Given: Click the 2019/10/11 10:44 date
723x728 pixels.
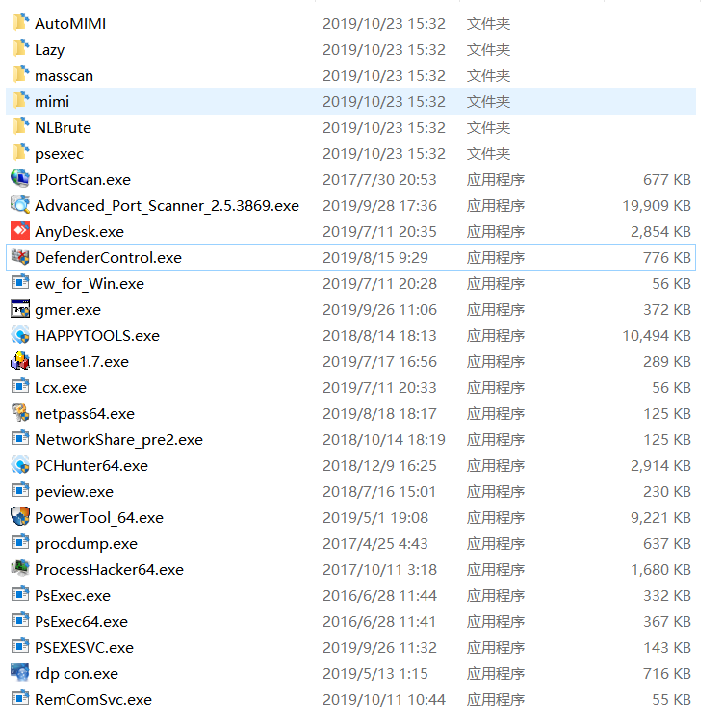Looking at the screenshot, I should pos(384,700).
